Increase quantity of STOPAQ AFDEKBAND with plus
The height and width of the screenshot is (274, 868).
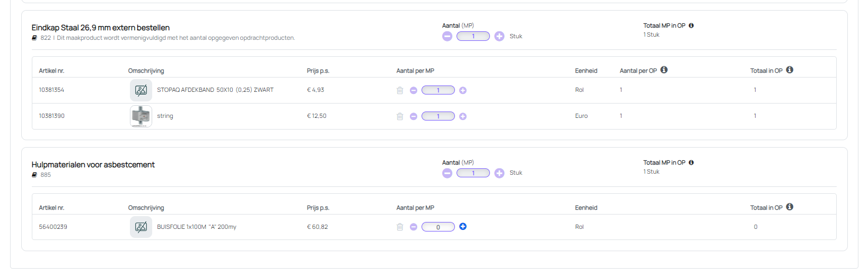coord(463,90)
